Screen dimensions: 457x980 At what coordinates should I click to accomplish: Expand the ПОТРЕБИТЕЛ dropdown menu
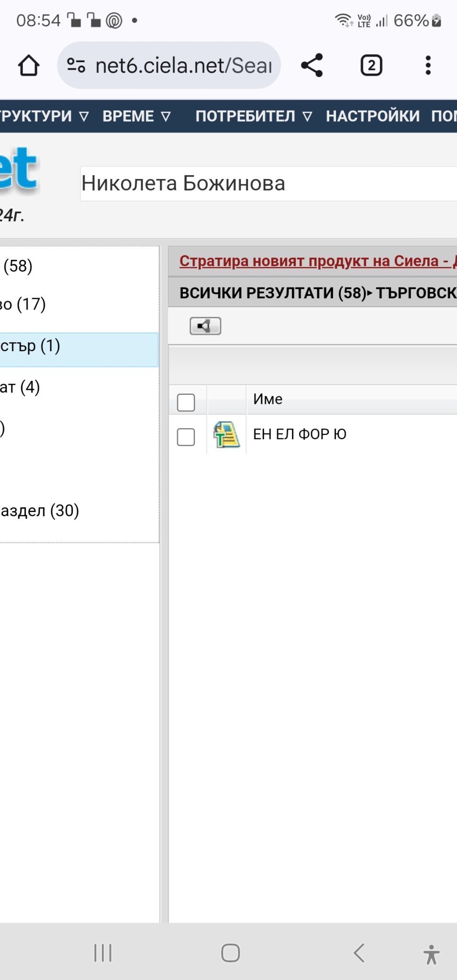(254, 116)
